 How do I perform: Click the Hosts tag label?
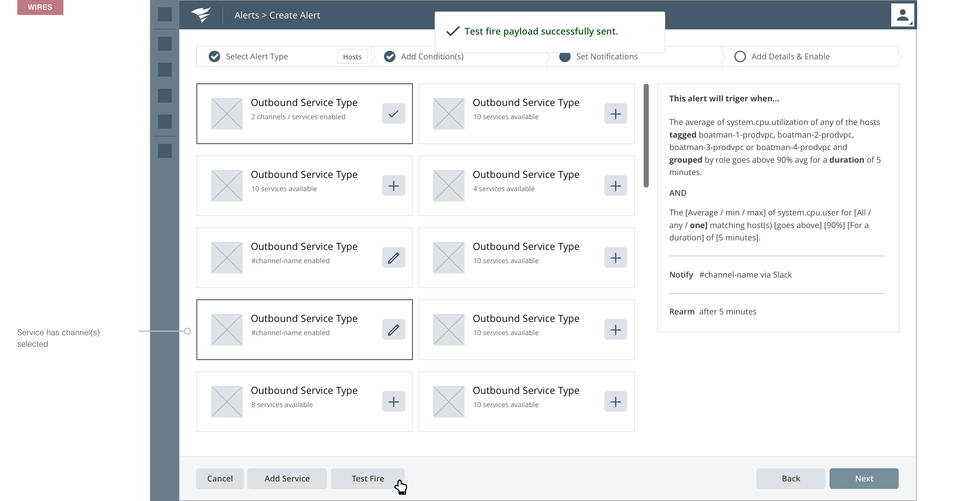coord(352,57)
